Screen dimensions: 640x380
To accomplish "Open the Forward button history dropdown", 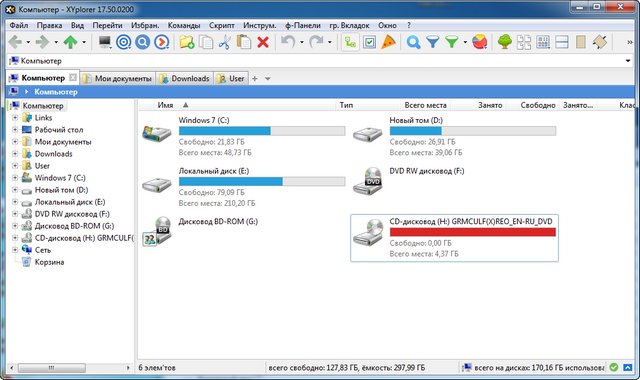I will (56, 42).
